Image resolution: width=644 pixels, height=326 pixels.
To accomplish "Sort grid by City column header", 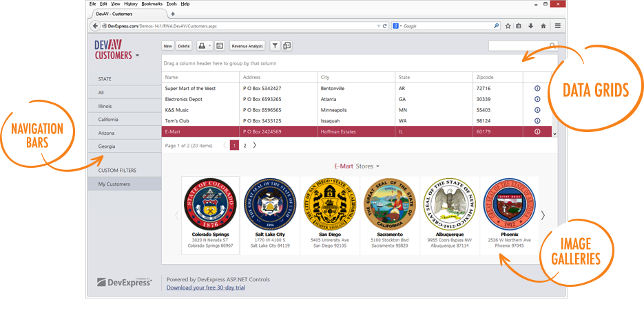I will pos(357,77).
